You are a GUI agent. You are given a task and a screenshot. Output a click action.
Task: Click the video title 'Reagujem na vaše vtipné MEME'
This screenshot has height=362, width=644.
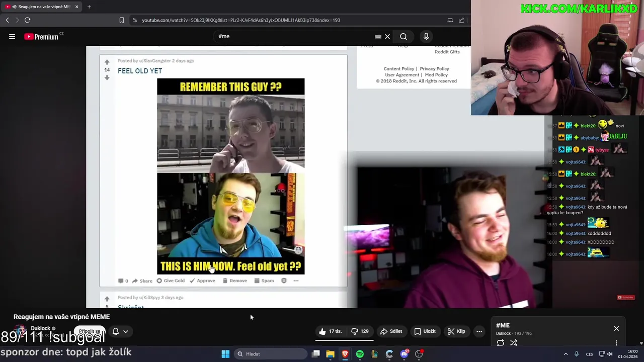coord(61,317)
